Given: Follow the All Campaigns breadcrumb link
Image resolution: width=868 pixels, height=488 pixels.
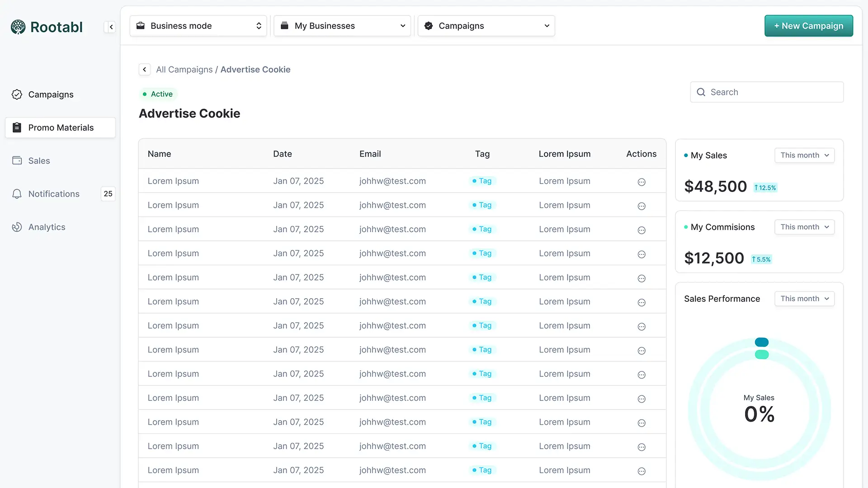Looking at the screenshot, I should click(x=184, y=70).
